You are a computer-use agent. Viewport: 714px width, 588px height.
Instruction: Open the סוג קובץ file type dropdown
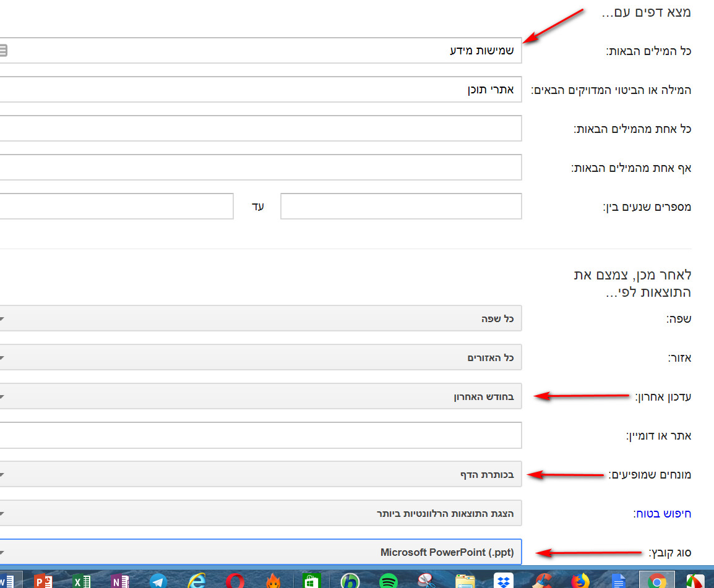pyautogui.click(x=260, y=552)
